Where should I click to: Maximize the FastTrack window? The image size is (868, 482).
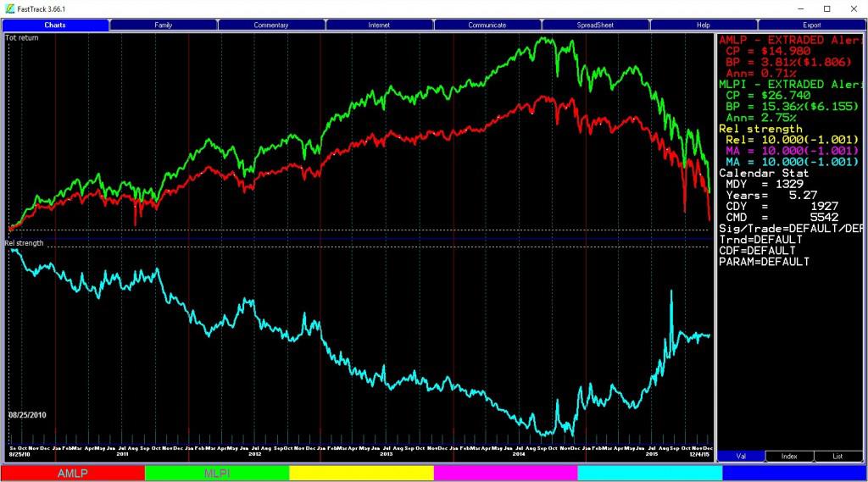click(x=827, y=8)
